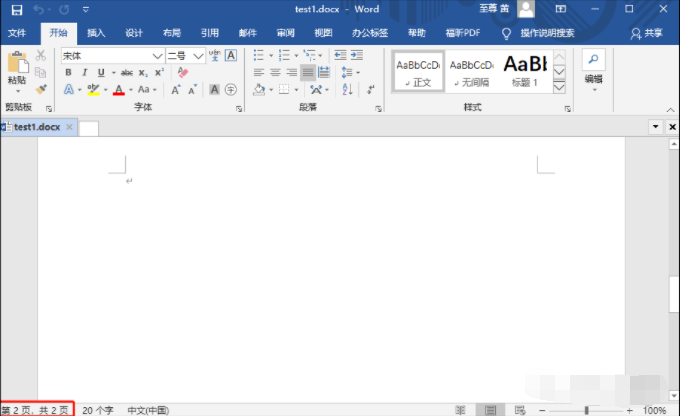Open the 编辑 find menu button
The image size is (680, 416).
point(594,72)
